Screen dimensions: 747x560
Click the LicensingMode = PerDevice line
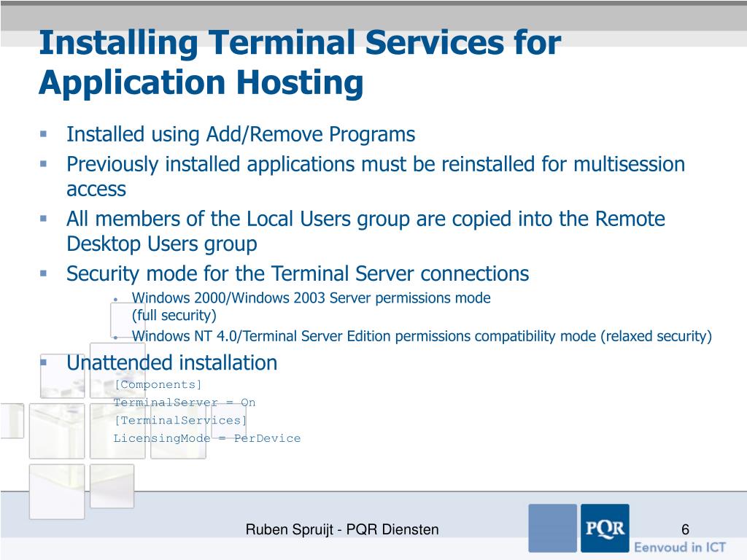(206, 438)
